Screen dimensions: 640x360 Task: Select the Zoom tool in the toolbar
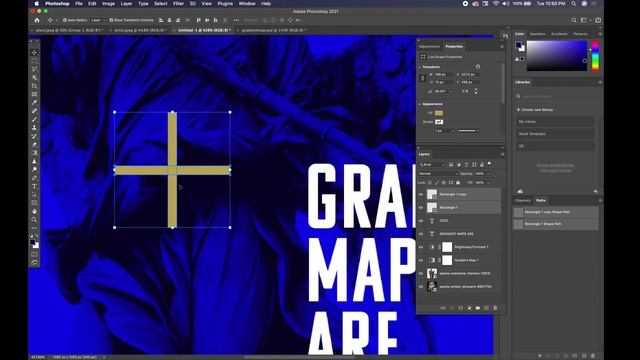(34, 220)
